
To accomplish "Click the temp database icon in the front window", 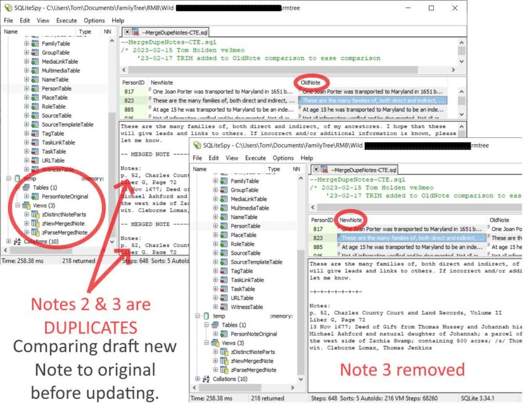I will point(206,316).
